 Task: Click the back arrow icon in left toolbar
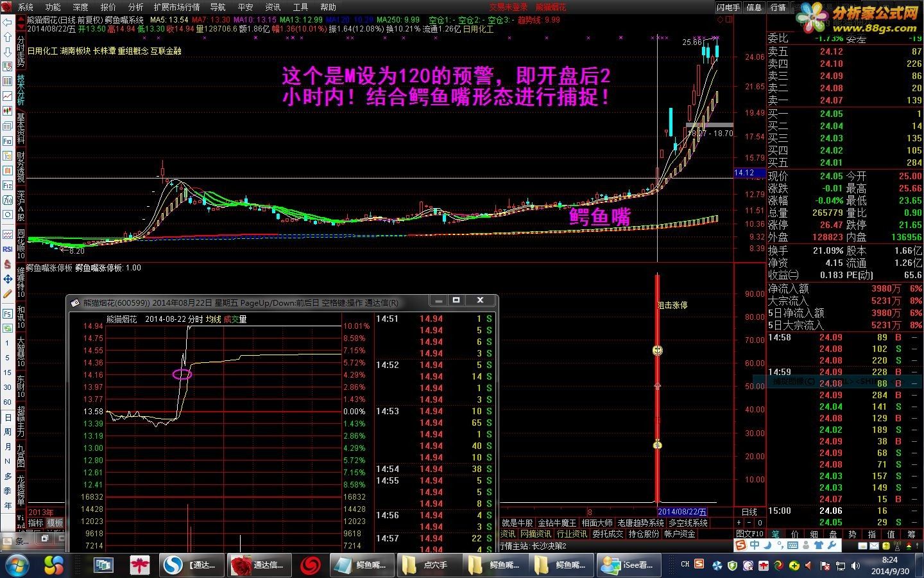pos(7,22)
